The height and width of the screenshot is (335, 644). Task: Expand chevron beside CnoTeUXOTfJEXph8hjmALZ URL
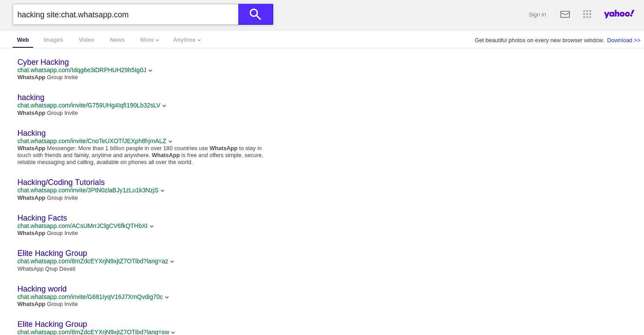pyautogui.click(x=170, y=142)
